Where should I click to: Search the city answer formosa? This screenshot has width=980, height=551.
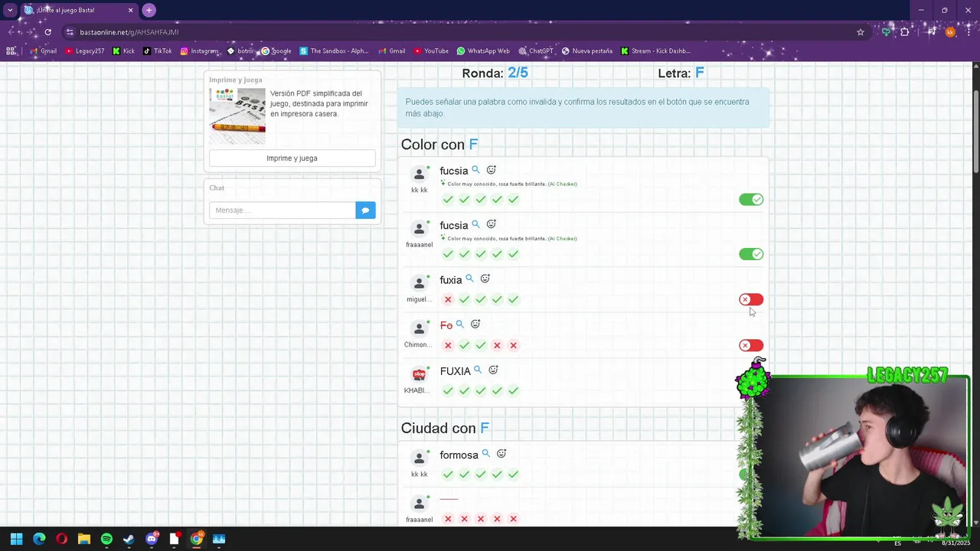tap(485, 454)
